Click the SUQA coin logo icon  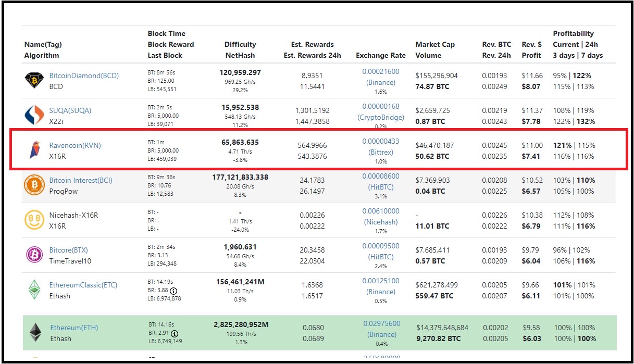tap(34, 116)
